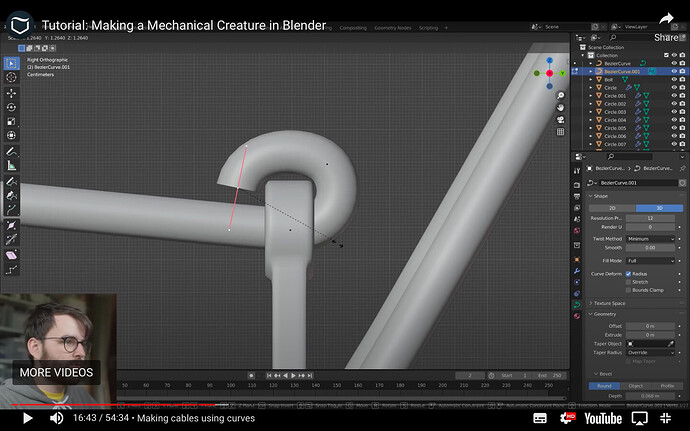Expand the BezierCurve outliner item
Viewport: 690px width, 431px height.
[591, 63]
